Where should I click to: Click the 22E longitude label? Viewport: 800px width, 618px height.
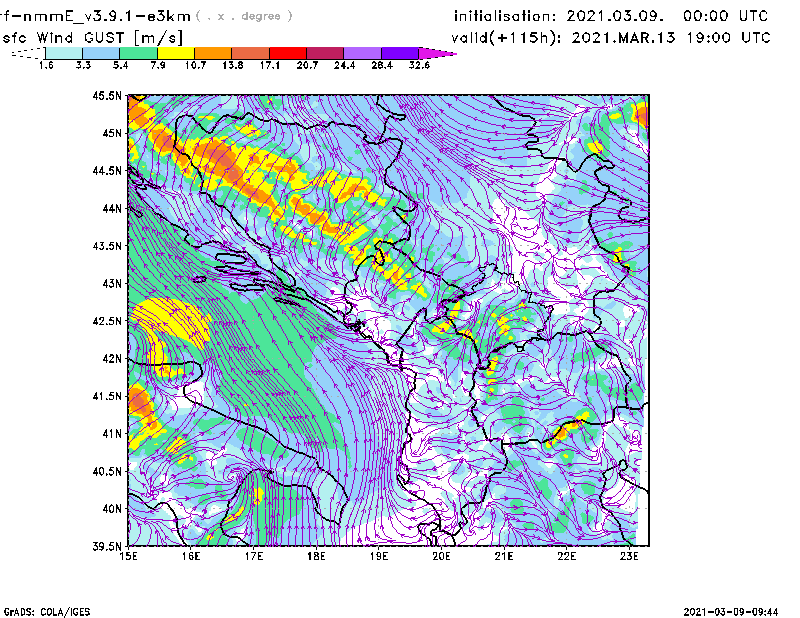(566, 556)
